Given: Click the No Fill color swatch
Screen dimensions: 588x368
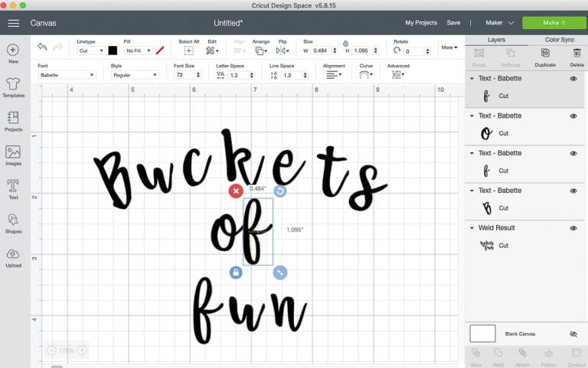Looking at the screenshot, I should pyautogui.click(x=160, y=50).
